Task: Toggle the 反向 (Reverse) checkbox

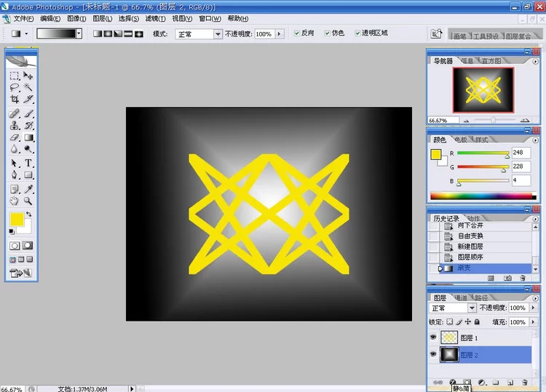Action: click(x=296, y=33)
